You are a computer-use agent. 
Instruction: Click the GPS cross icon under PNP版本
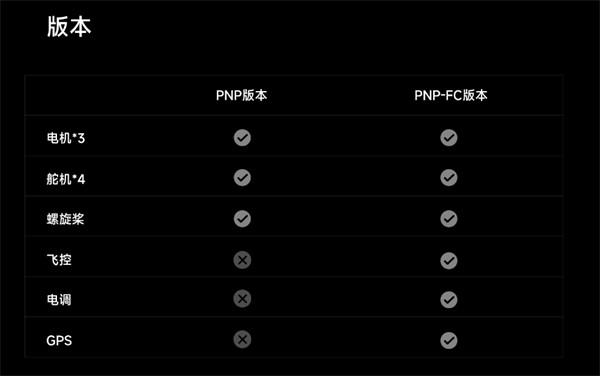tap(242, 339)
